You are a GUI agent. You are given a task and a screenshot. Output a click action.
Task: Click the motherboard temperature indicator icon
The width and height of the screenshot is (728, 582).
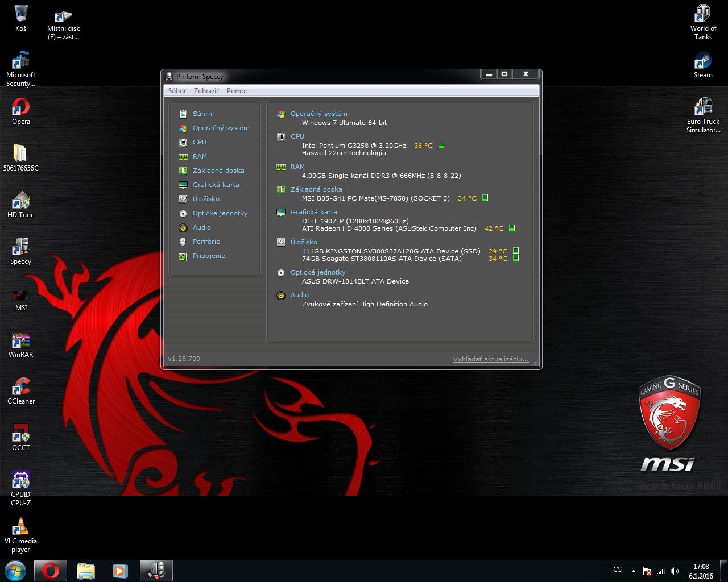pyautogui.click(x=485, y=198)
